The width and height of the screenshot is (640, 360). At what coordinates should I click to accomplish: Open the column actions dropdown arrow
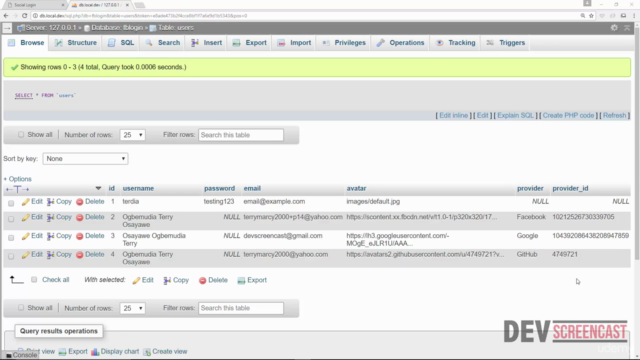(98, 188)
